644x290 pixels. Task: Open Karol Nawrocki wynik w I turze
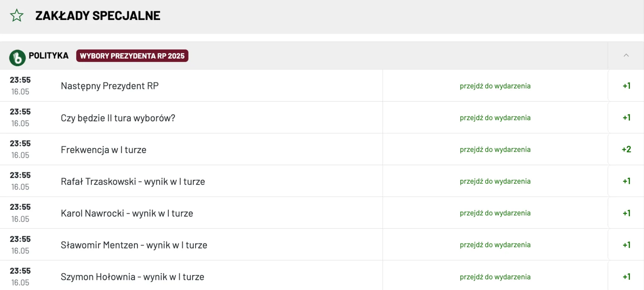(x=127, y=213)
